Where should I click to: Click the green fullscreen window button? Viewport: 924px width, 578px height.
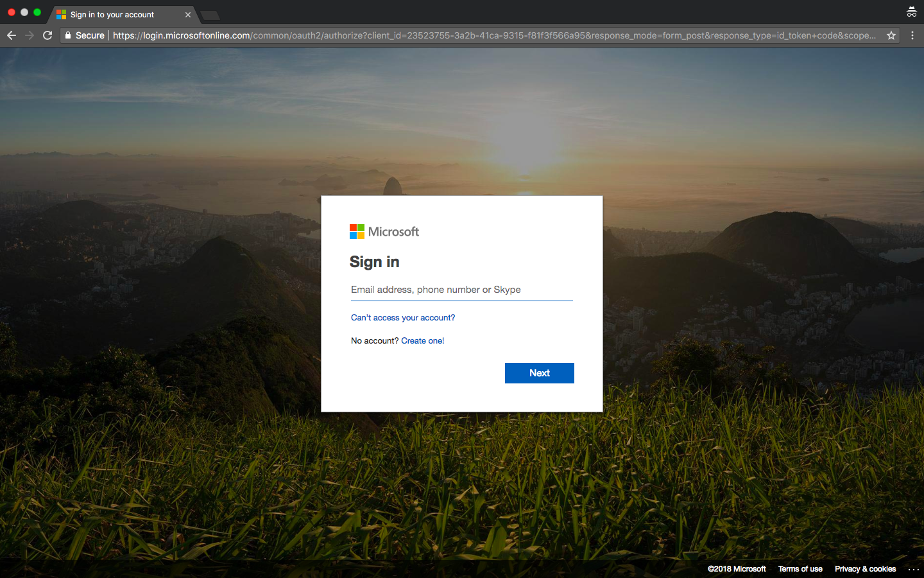[x=37, y=12]
